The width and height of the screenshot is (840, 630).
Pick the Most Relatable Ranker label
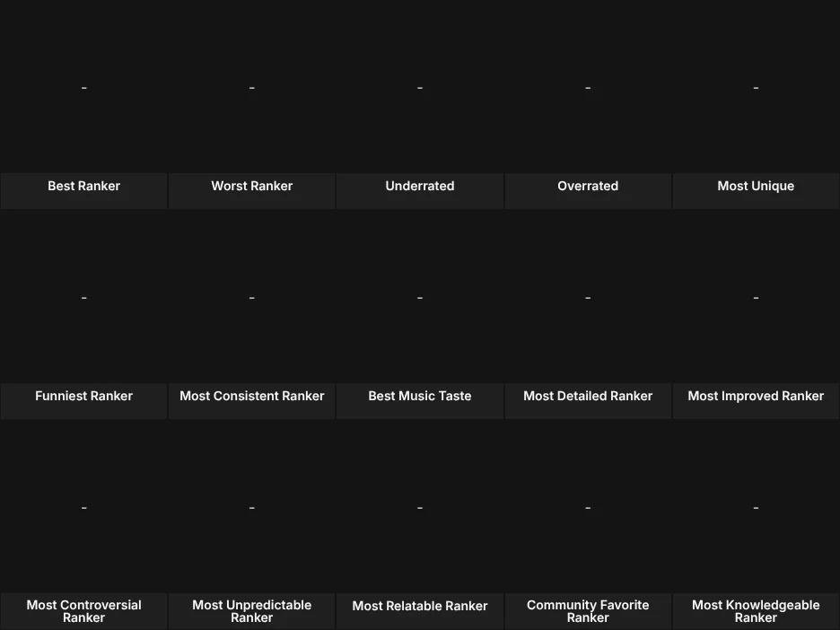click(x=420, y=606)
